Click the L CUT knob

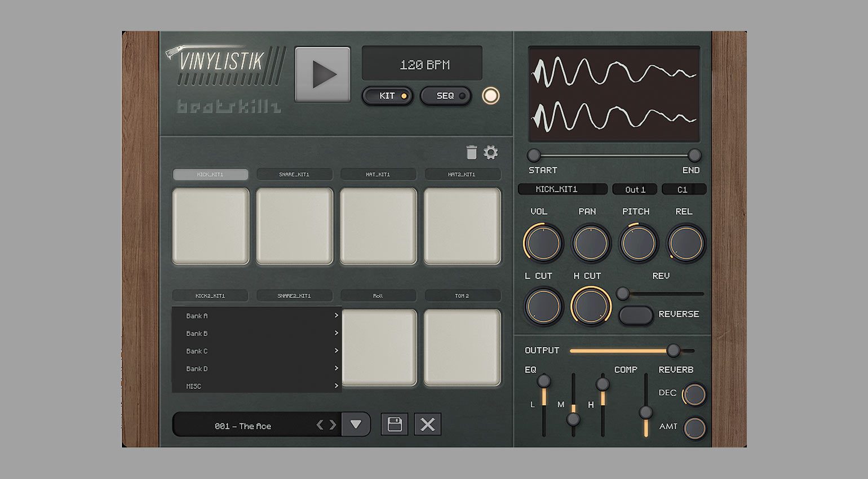(543, 306)
